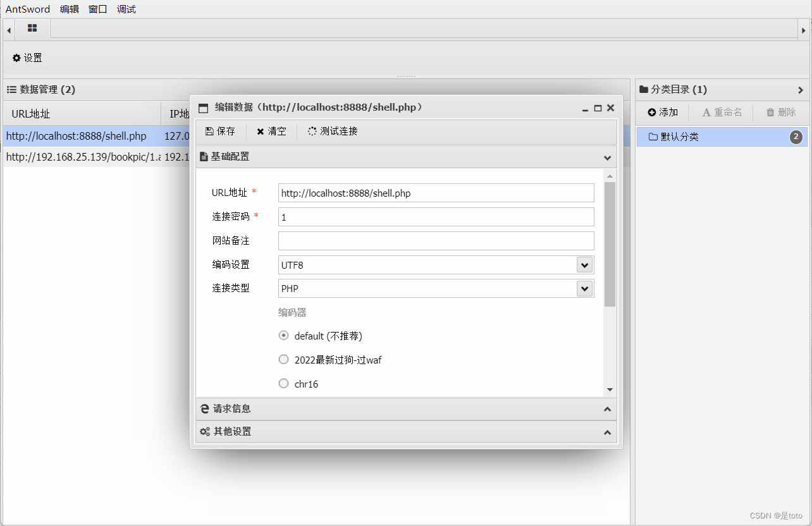Click the 其他设置 gears icon
Viewport: 812px width, 526px height.
point(205,432)
